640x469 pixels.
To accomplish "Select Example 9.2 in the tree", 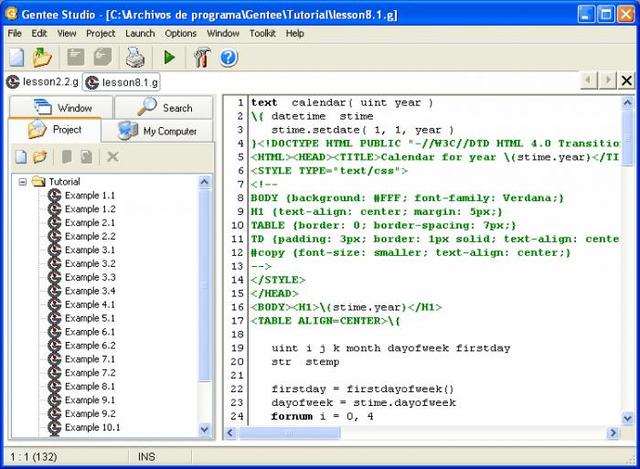I will pos(90,413).
